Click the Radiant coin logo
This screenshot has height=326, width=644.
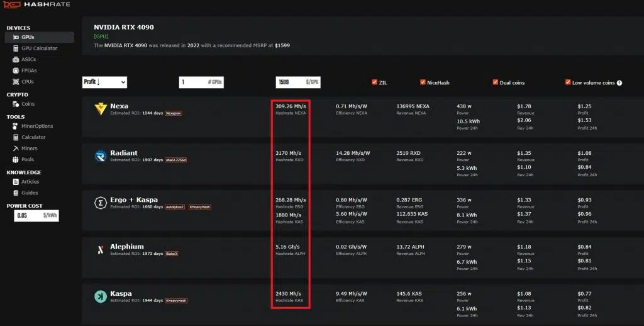tap(100, 156)
